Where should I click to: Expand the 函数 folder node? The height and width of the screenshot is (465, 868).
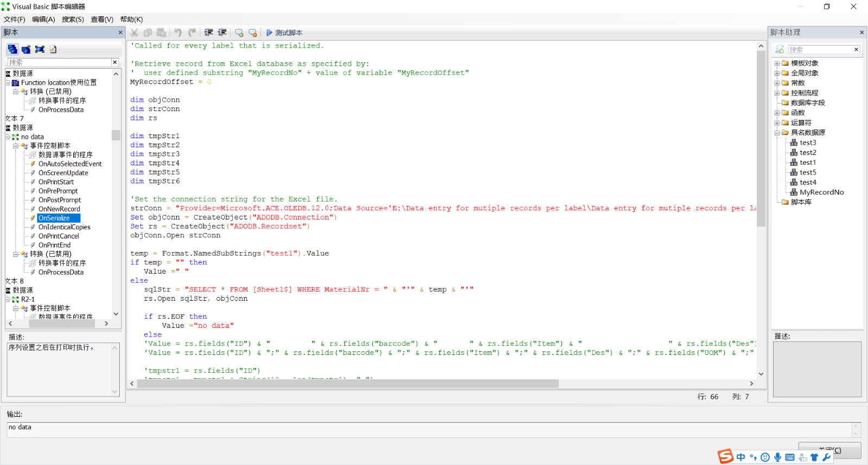[x=777, y=113]
